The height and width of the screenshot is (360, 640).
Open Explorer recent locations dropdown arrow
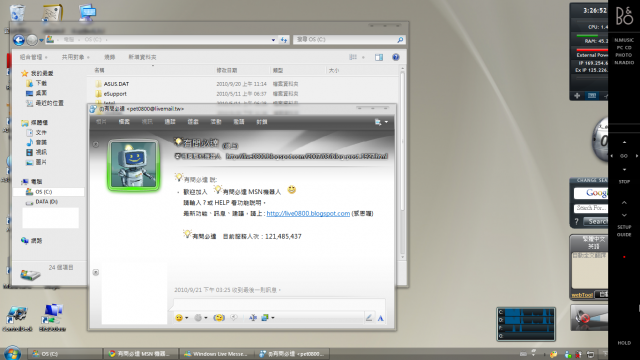pos(41,40)
